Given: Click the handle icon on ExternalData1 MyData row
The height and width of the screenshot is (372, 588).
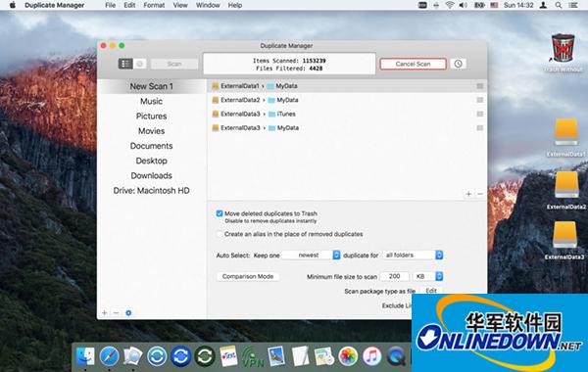Looking at the screenshot, I should (x=479, y=86).
